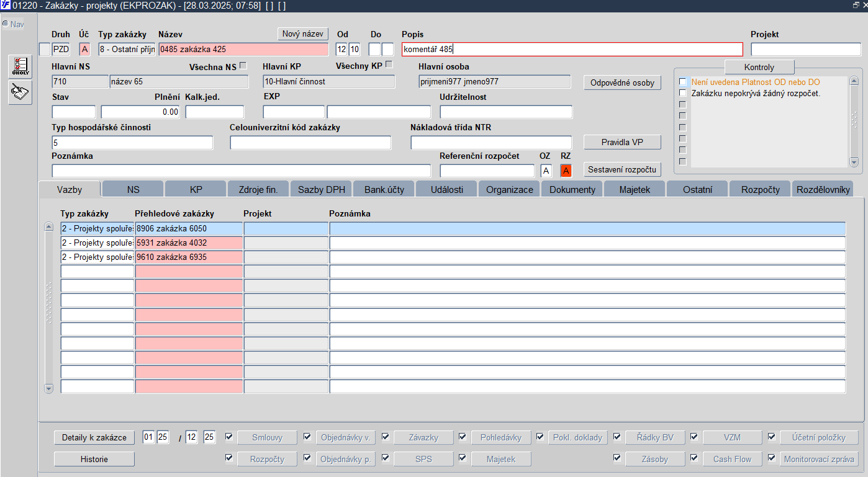The width and height of the screenshot is (868, 477).
Task: Open the Organizace tab
Action: pos(509,189)
